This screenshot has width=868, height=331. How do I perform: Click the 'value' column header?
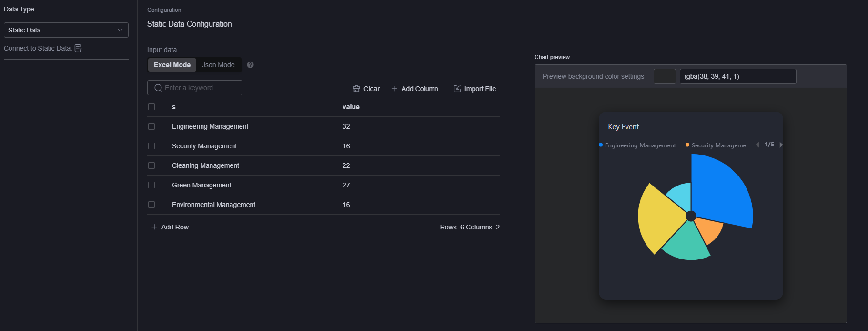351,107
